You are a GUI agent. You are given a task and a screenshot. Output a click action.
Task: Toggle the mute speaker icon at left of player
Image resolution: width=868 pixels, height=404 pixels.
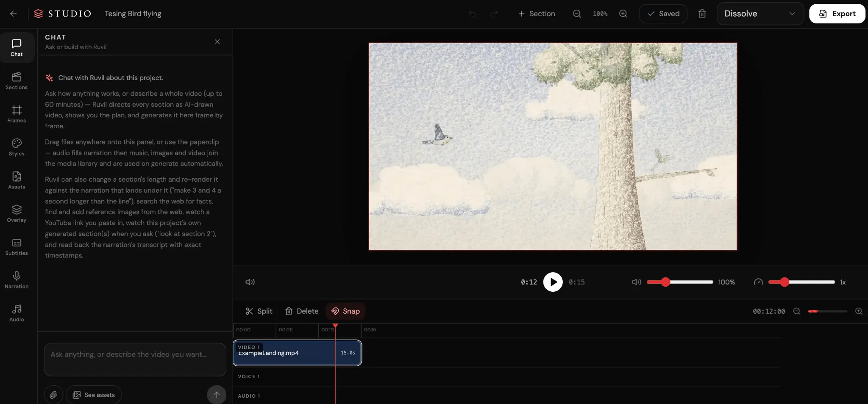tap(250, 282)
